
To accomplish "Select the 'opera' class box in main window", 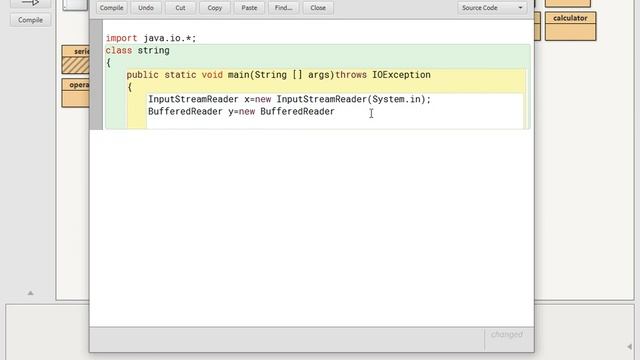I will click(76, 93).
